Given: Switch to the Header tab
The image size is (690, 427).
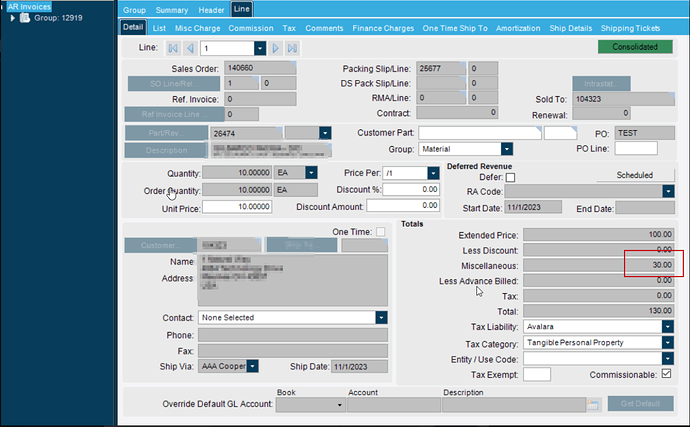Looking at the screenshot, I should pyautogui.click(x=211, y=10).
